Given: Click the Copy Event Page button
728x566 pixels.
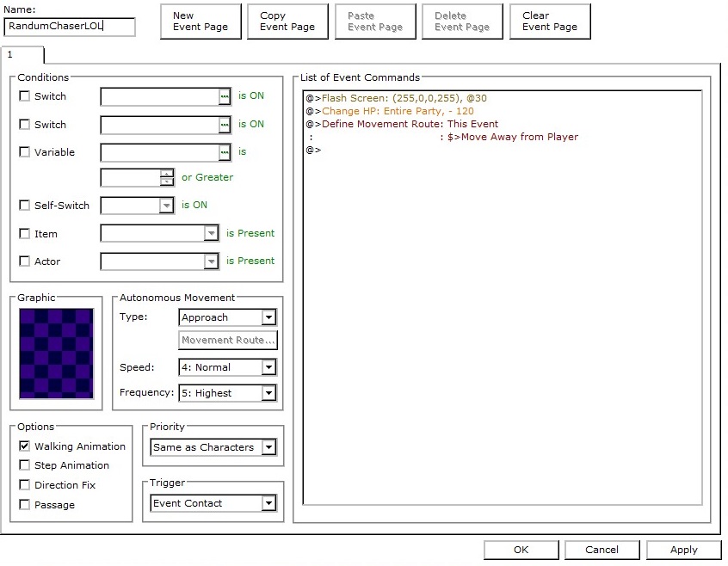Looking at the screenshot, I should pos(287,22).
